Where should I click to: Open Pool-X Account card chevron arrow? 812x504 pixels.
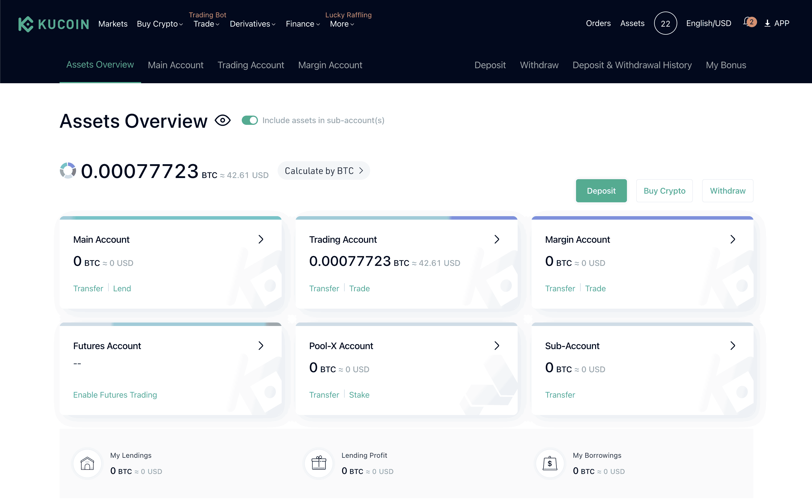[497, 346]
